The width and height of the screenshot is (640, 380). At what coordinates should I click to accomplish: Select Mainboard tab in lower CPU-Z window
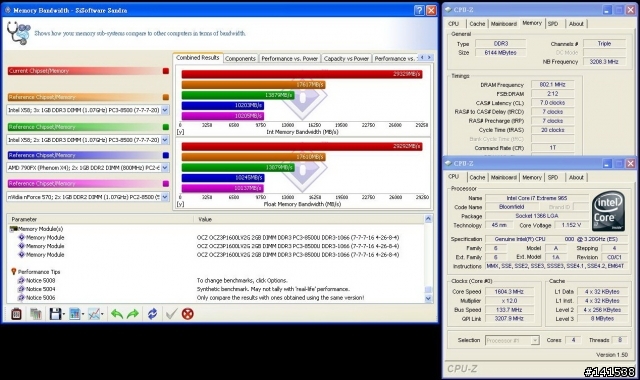point(504,177)
